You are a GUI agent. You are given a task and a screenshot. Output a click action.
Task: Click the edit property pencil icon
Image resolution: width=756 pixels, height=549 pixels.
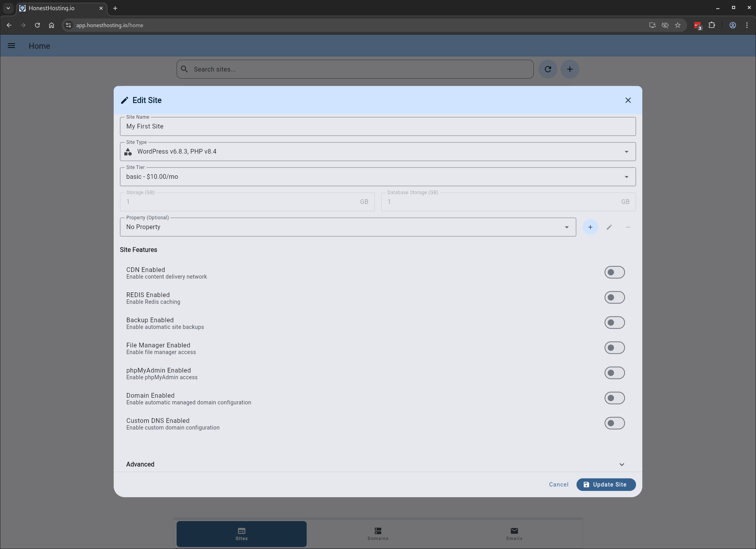click(609, 227)
